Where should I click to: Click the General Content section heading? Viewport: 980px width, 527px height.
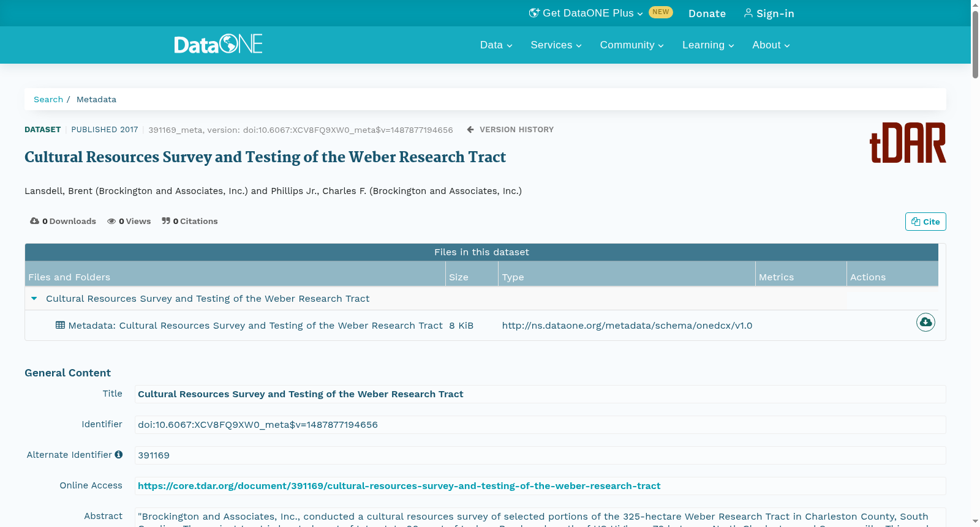[67, 373]
